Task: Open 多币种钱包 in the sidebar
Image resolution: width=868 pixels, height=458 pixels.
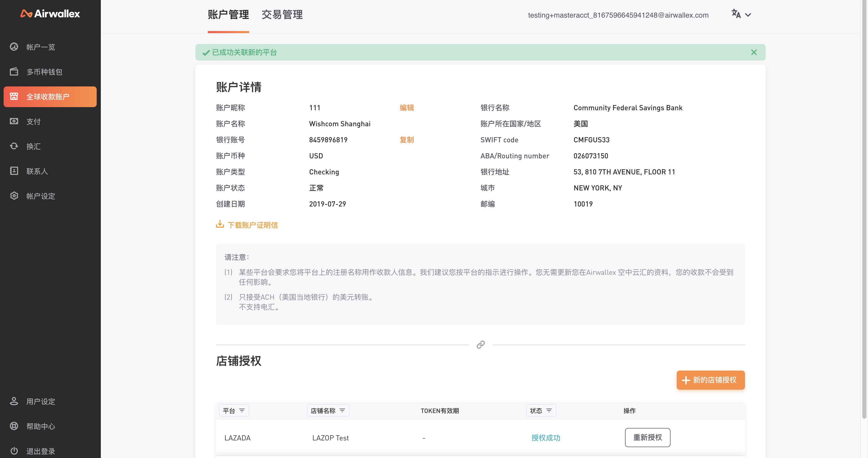Action: coord(50,72)
